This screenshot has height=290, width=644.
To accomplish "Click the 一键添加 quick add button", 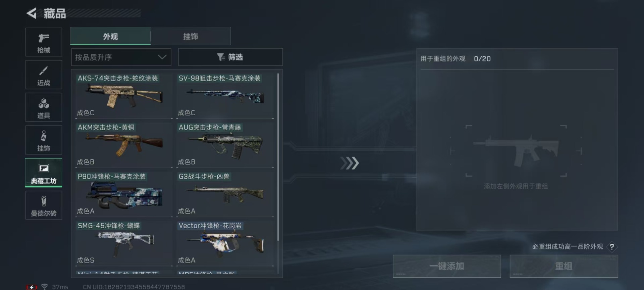I will pyautogui.click(x=447, y=266).
